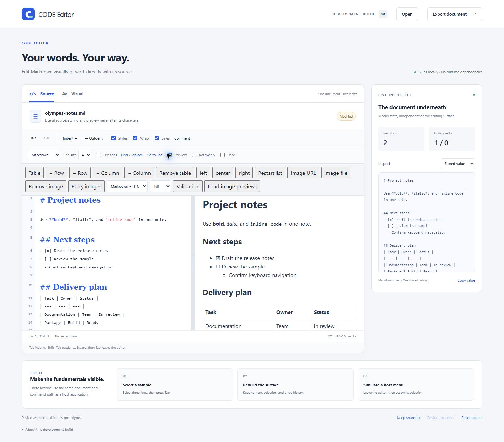
Task: Click the Remove table button
Action: pyautogui.click(x=175, y=173)
